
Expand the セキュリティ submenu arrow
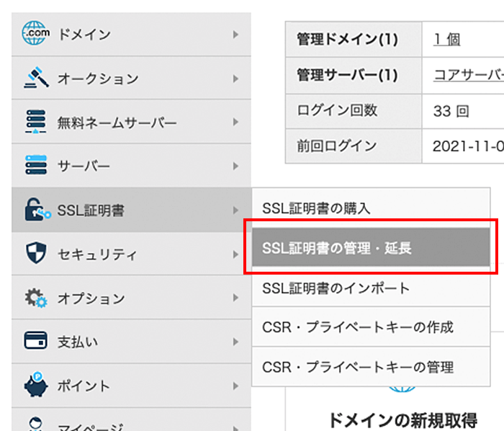(x=235, y=254)
